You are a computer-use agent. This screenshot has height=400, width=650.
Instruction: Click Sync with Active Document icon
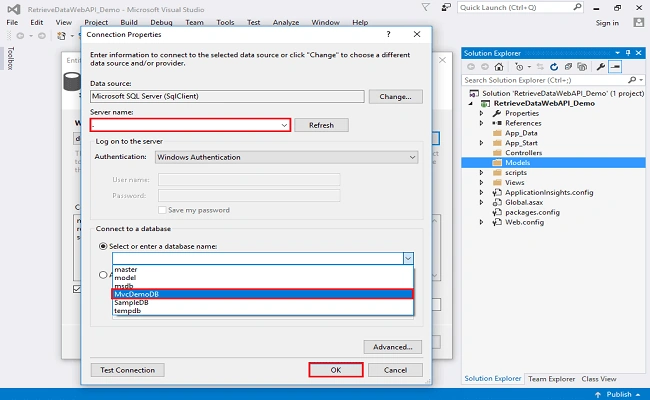click(540, 67)
